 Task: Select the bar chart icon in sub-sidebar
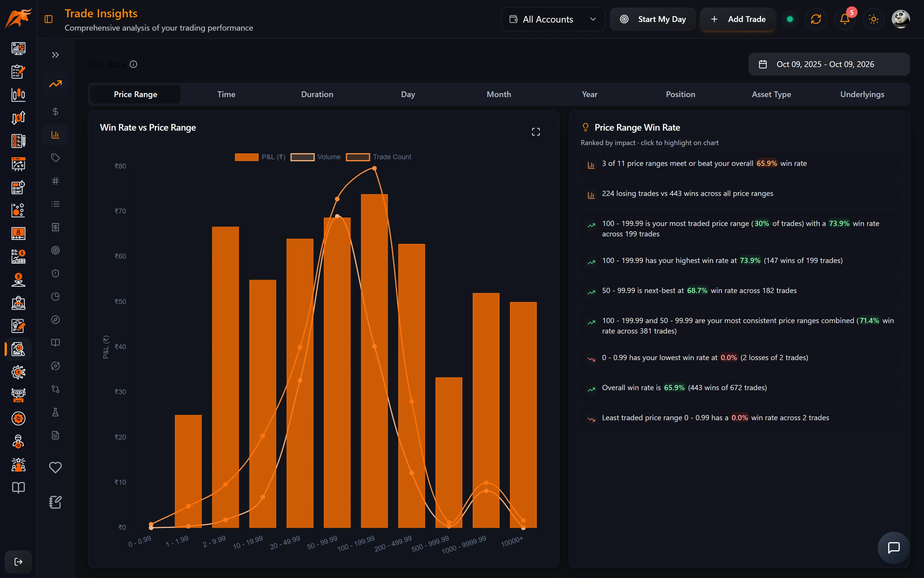55,135
